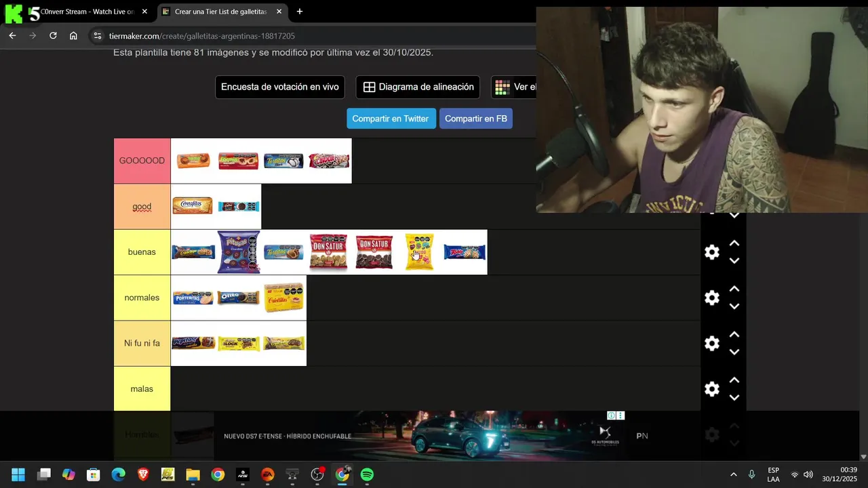Launch Brave browser from taskbar
The width and height of the screenshot is (868, 488).
tap(143, 474)
